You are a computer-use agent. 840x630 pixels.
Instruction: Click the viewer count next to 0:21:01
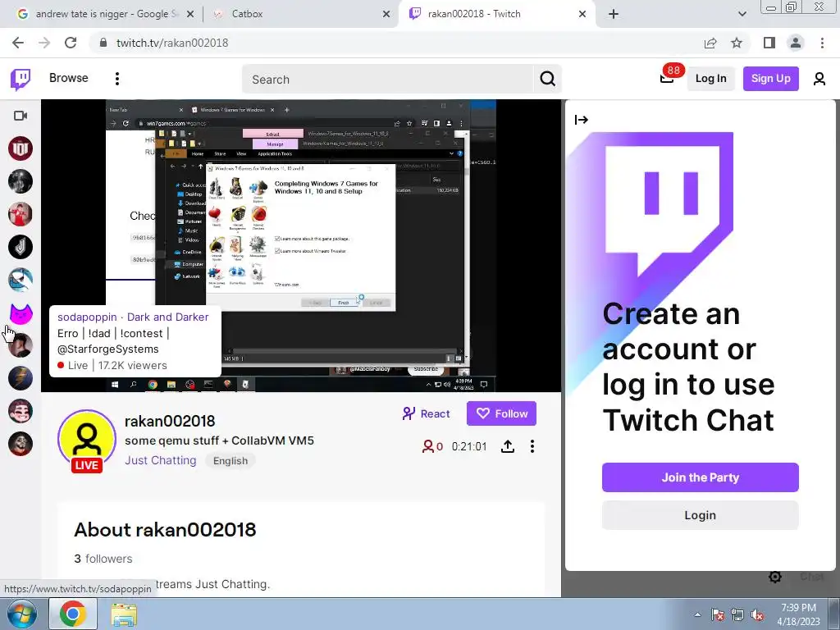[x=433, y=446]
